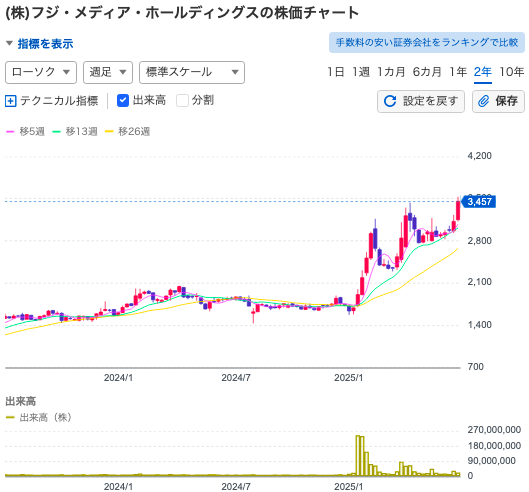Click the current price tag 3,457

478,202
